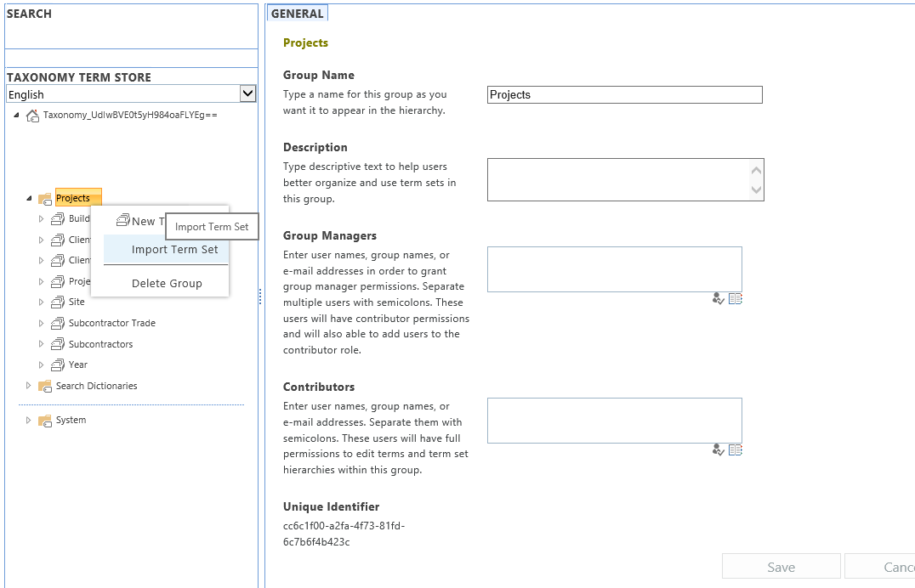Click Check Names icon under Contributors
915x588 pixels.
tap(719, 449)
